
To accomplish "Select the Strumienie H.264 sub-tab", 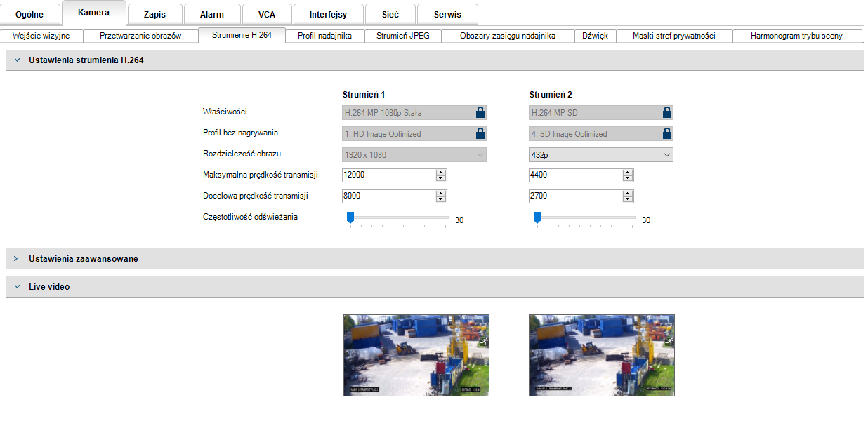I will [242, 35].
